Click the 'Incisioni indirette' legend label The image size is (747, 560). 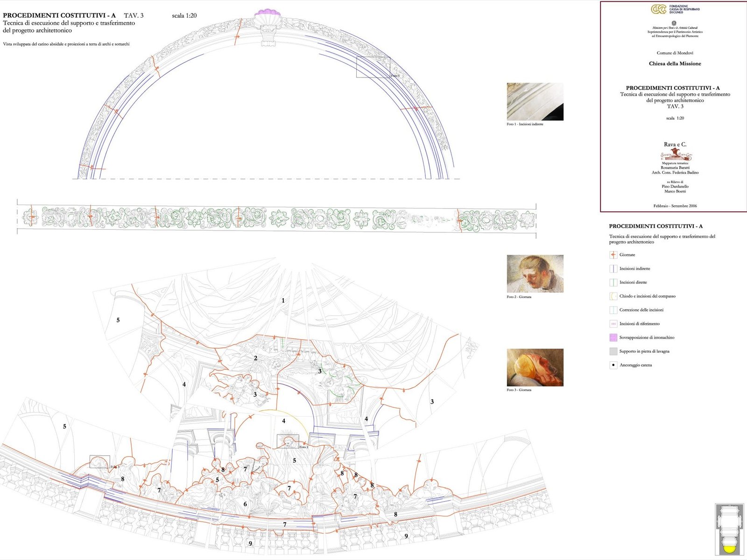point(634,269)
